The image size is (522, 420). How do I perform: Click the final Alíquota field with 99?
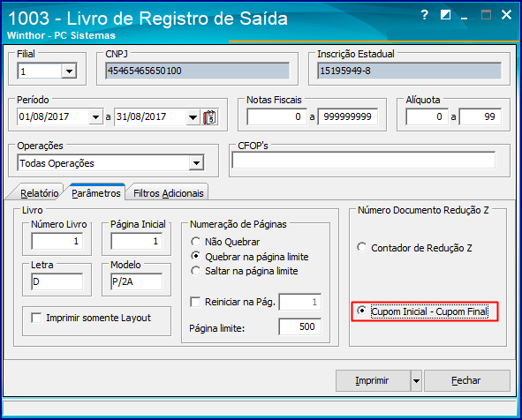pos(480,116)
